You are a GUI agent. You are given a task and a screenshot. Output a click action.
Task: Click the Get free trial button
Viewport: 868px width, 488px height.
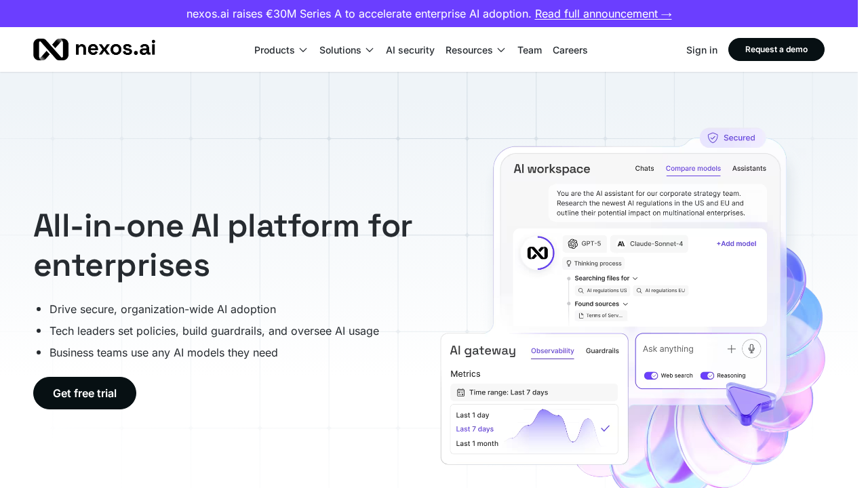[x=84, y=393]
